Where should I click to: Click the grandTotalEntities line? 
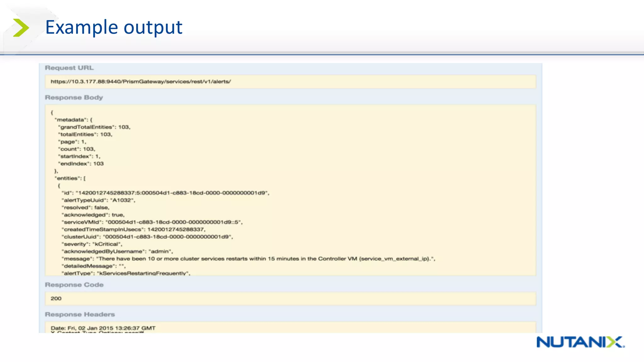point(94,127)
